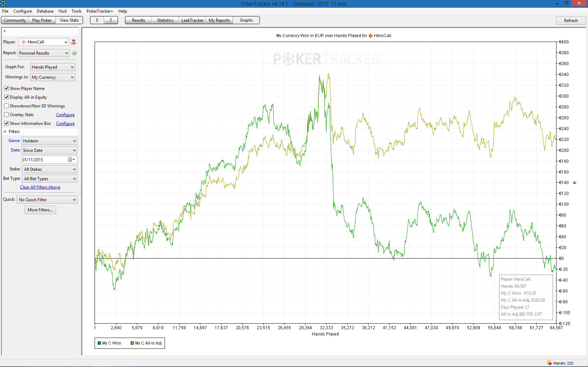Toggle Show Player Name checkbox
This screenshot has height=367, width=588.
point(6,89)
